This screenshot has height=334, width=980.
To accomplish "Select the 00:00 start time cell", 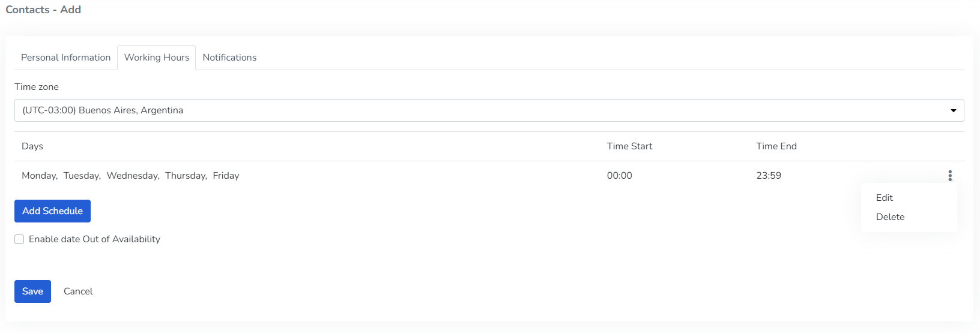I will (619, 176).
